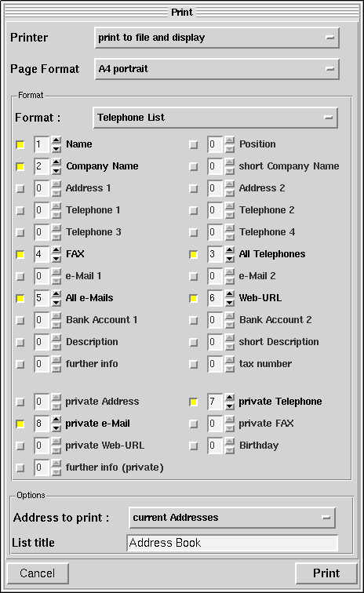This screenshot has width=364, height=593.
Task: Uncheck the Name field checkbox
Action: pyautogui.click(x=20, y=144)
